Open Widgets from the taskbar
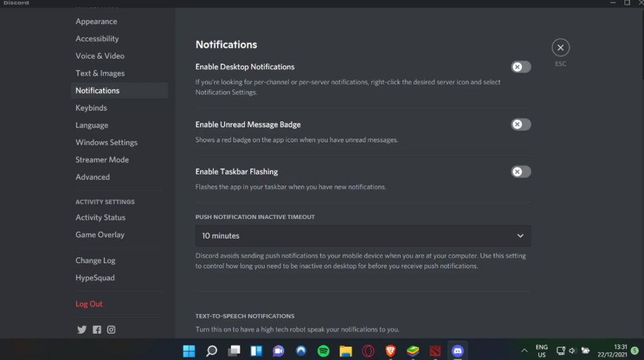The height and width of the screenshot is (360, 644). click(257, 351)
